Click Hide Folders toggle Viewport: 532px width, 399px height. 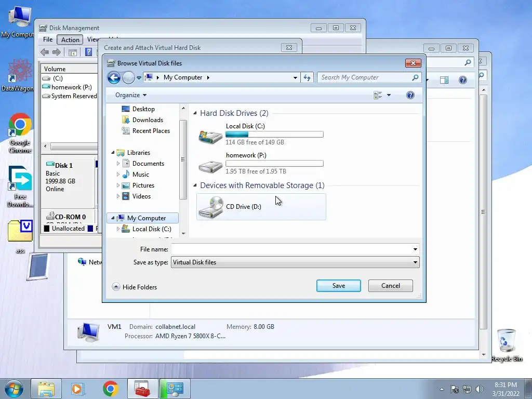135,287
